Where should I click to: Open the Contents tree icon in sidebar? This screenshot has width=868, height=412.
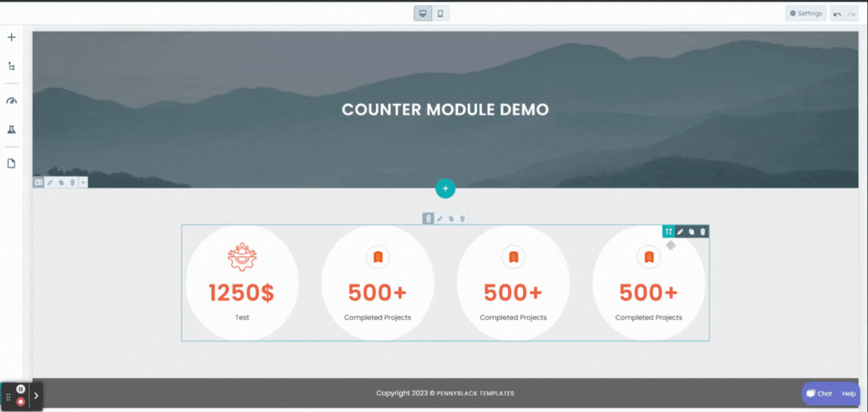pyautogui.click(x=12, y=66)
